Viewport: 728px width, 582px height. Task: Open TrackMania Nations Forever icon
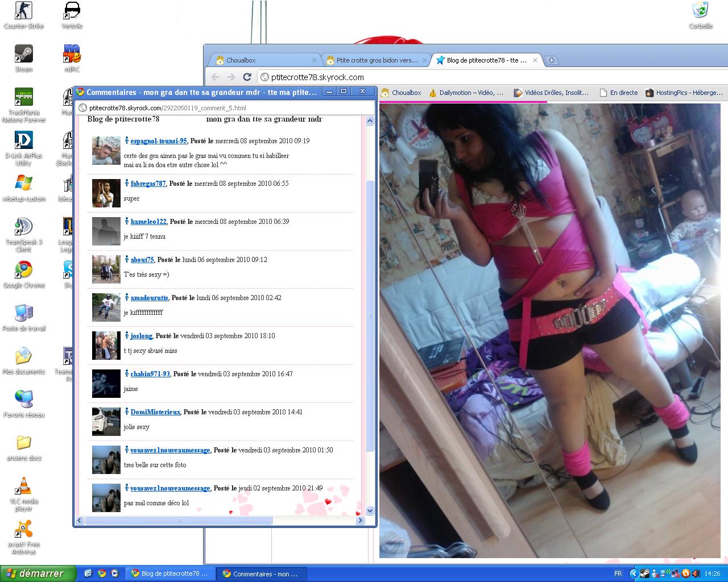[x=23, y=97]
